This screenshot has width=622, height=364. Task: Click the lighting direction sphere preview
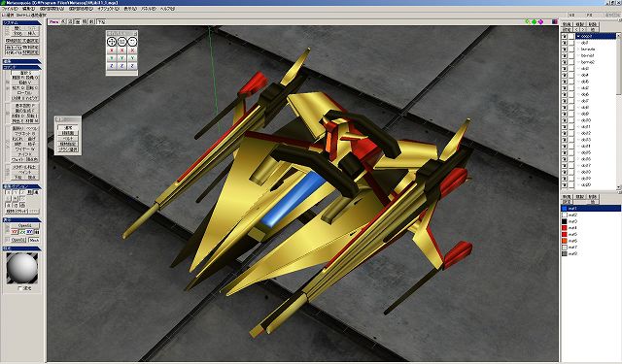click(22, 268)
